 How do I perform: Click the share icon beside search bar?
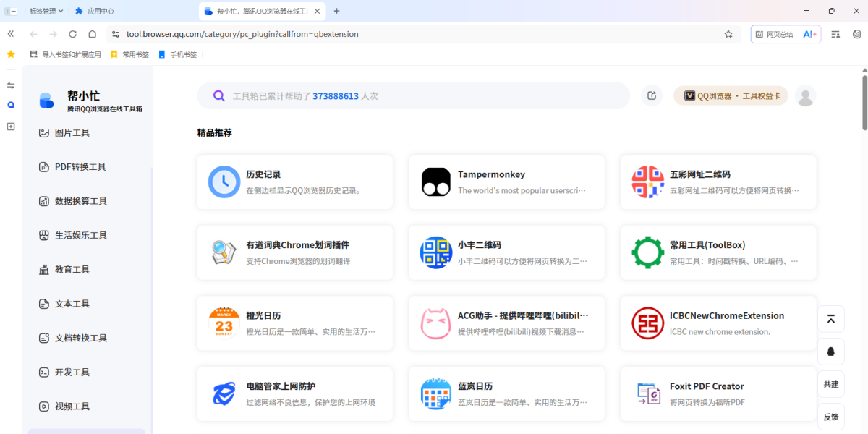[x=652, y=95]
